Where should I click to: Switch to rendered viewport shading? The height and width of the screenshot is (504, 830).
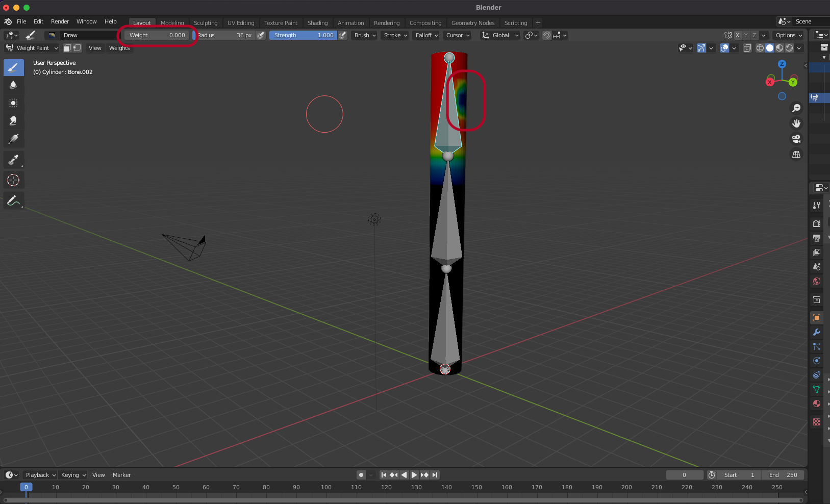(x=789, y=48)
